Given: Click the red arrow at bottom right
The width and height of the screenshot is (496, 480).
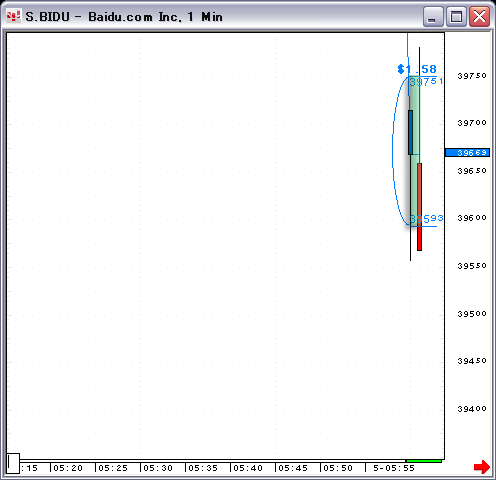Looking at the screenshot, I should [x=482, y=467].
